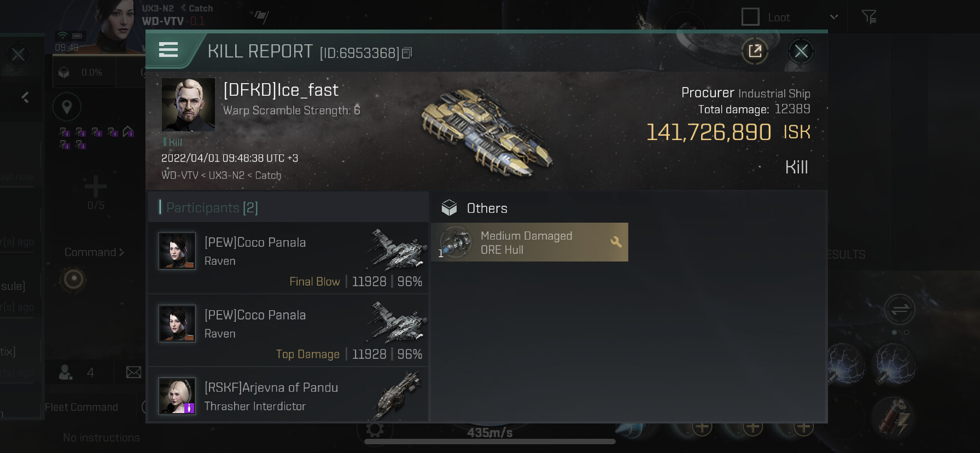Open the mail envelope icon
This screenshot has width=980, height=453.
point(133,373)
